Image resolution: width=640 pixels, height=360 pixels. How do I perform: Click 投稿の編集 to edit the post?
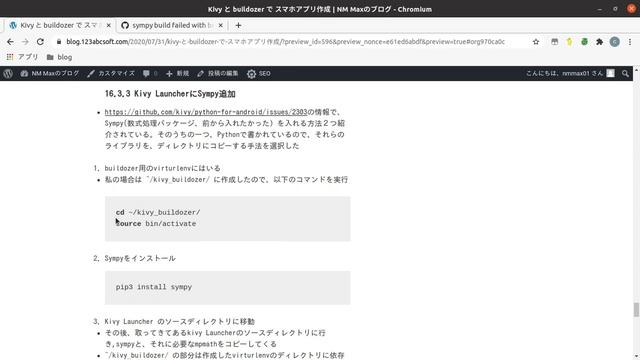tap(218, 73)
